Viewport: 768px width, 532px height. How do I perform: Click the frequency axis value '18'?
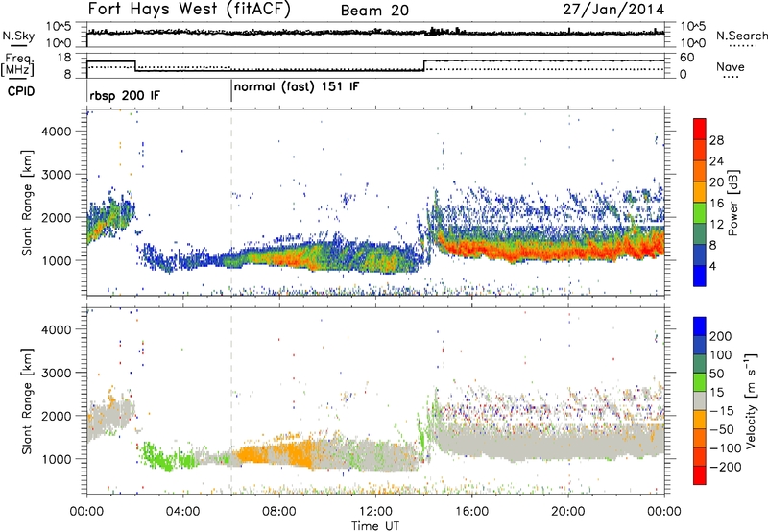click(x=64, y=58)
